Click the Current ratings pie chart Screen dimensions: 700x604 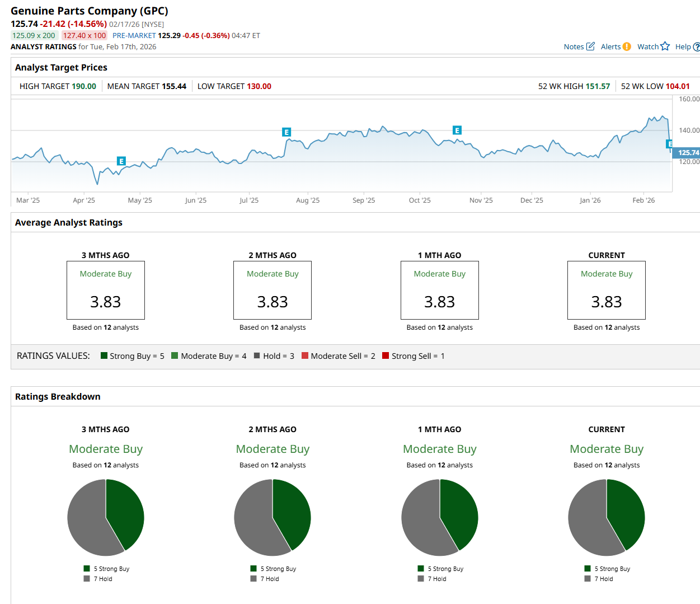(607, 518)
